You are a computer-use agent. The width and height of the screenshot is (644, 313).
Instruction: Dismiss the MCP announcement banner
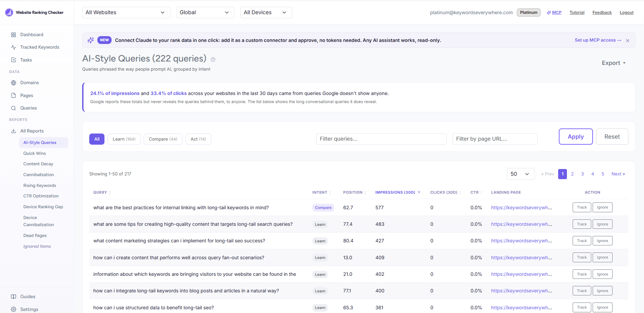627,41
